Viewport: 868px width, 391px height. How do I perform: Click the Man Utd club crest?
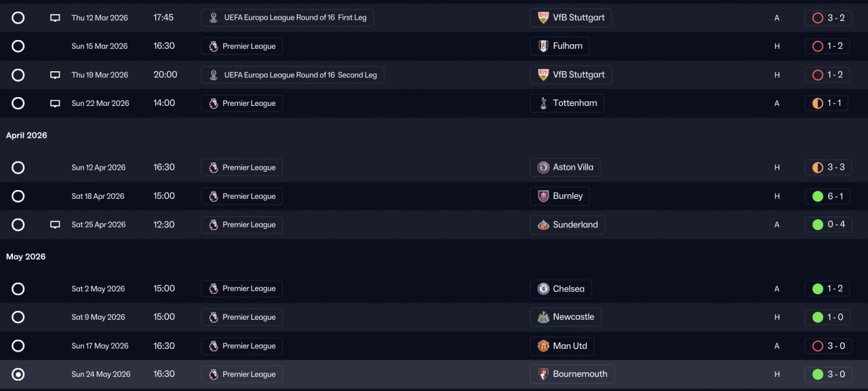tap(543, 346)
